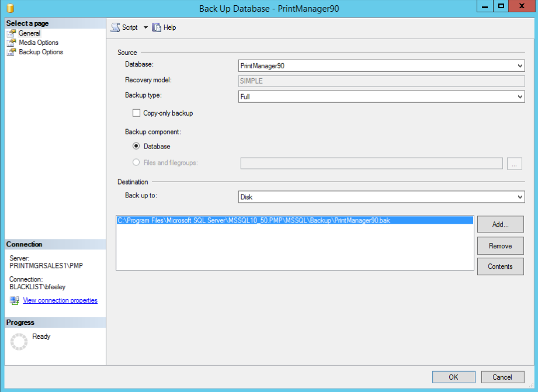Close the dialog with the red X
Image resolution: width=538 pixels, height=392 pixels.
522,6
